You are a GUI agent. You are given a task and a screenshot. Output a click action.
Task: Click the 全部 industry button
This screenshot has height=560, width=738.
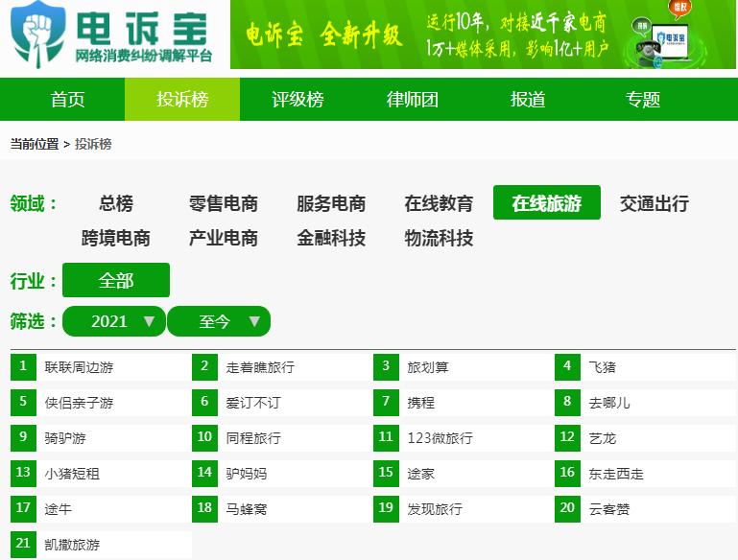(x=116, y=280)
